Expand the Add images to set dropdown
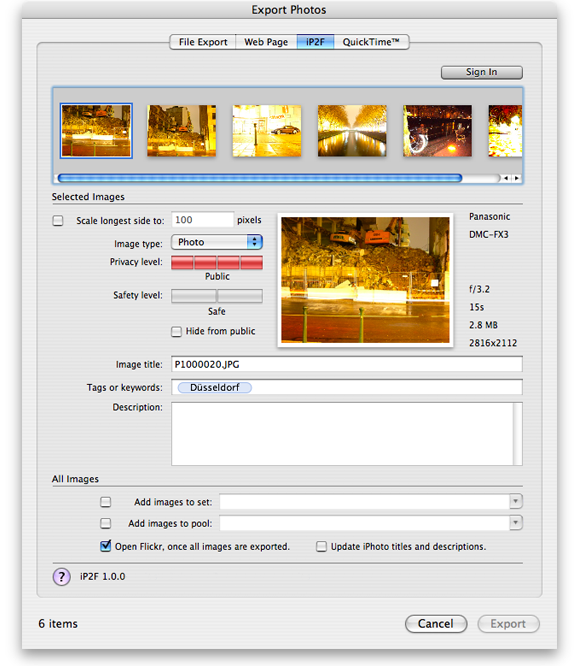This screenshot has width=580, height=666. click(x=515, y=502)
